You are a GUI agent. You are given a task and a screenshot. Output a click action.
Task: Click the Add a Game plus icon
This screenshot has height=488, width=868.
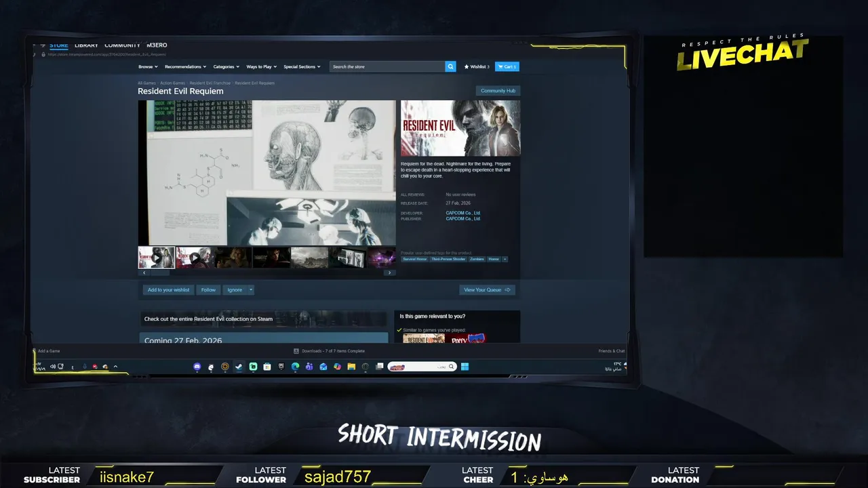[35, 351]
